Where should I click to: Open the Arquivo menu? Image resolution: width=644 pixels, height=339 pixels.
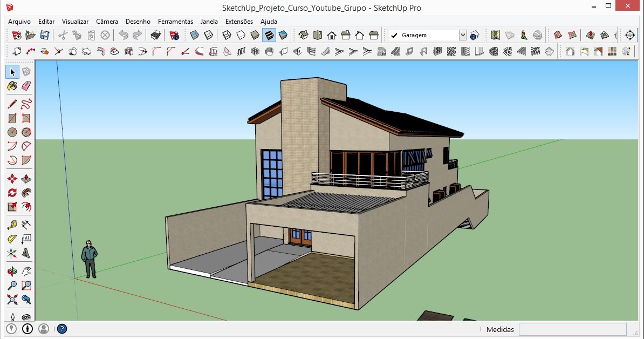pos(19,22)
